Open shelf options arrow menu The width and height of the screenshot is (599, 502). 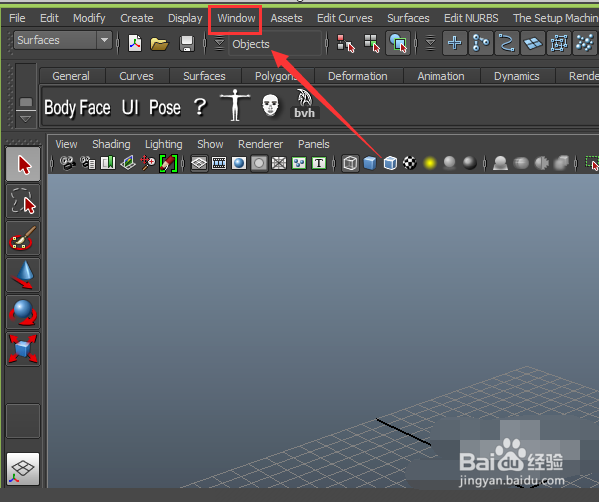click(x=25, y=119)
